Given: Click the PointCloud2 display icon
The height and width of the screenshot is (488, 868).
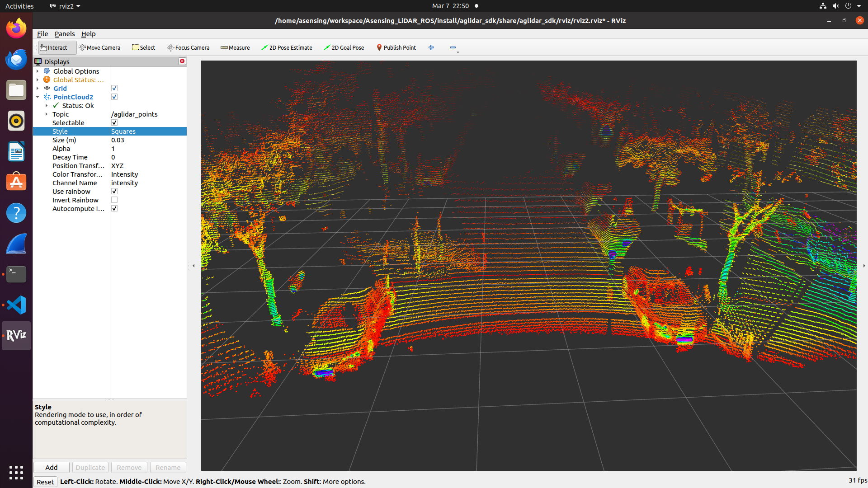Looking at the screenshot, I should [x=47, y=97].
